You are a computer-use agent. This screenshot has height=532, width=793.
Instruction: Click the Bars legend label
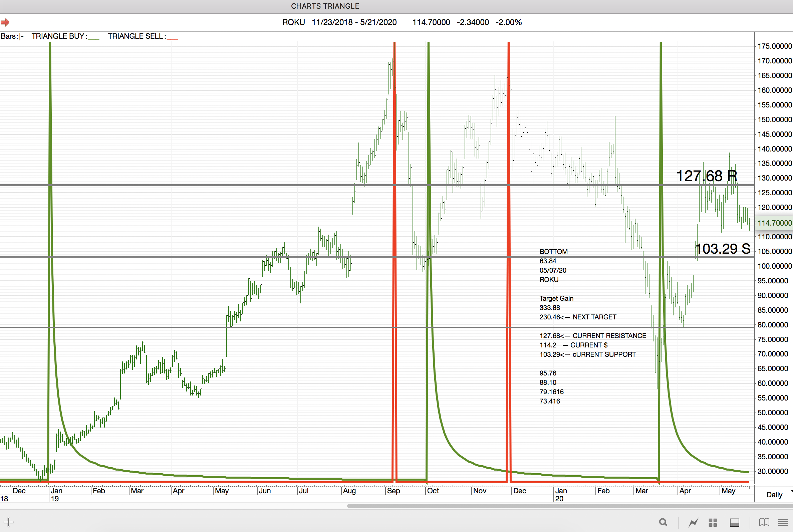(9, 36)
